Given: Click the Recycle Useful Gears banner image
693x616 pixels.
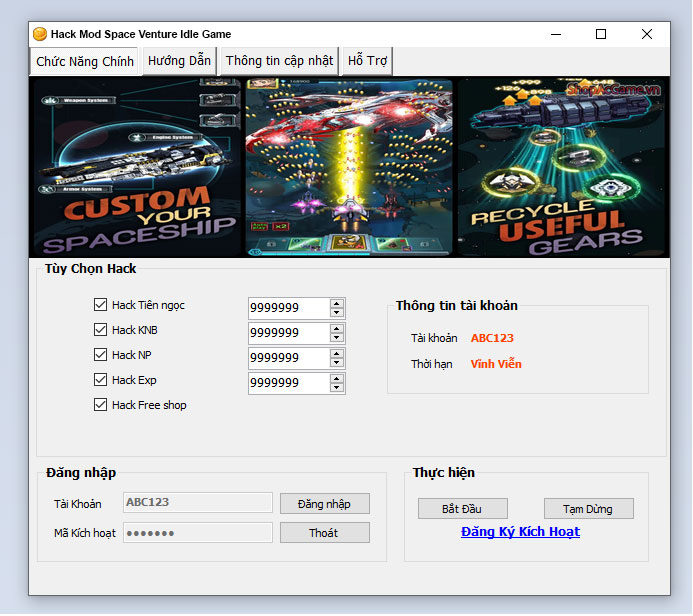Looking at the screenshot, I should point(561,167).
